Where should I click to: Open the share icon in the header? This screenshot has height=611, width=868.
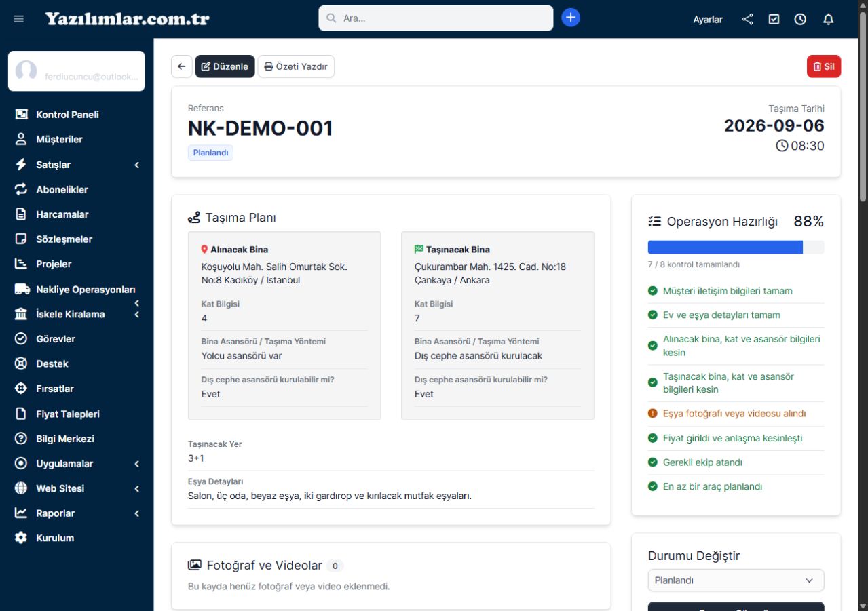[747, 19]
